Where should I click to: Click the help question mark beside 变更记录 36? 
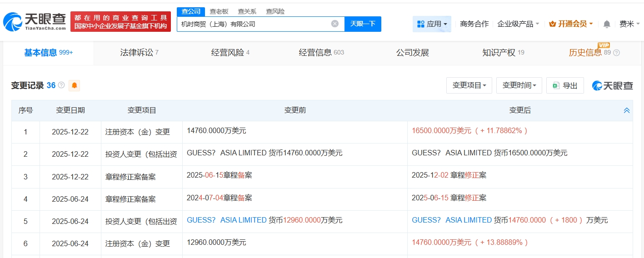[x=61, y=85]
